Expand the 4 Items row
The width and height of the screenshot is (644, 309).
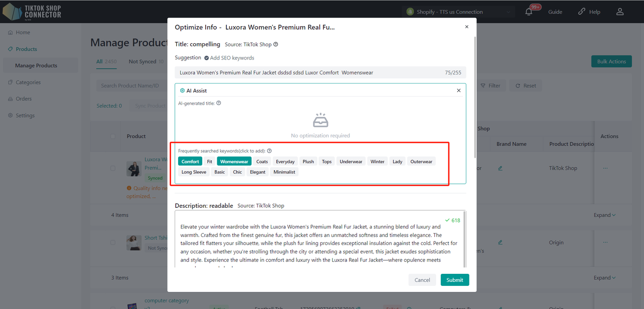coord(604,215)
